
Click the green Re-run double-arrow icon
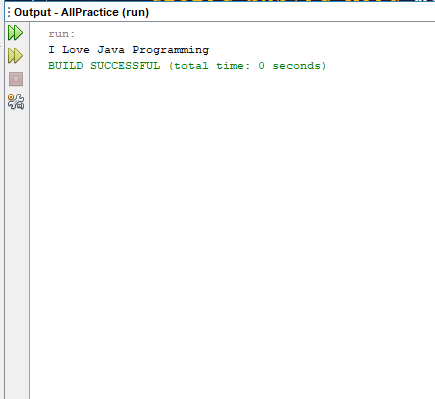click(x=15, y=33)
